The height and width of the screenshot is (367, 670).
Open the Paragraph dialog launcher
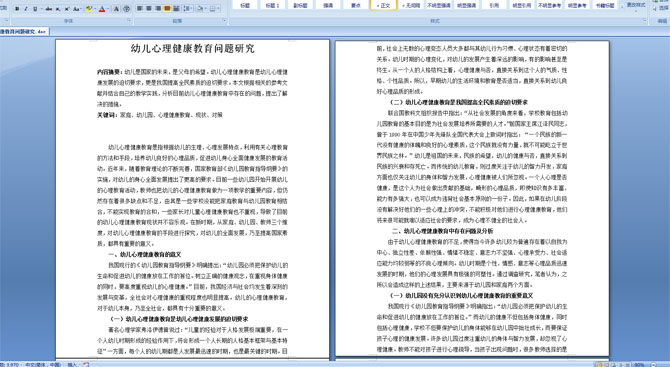224,20
